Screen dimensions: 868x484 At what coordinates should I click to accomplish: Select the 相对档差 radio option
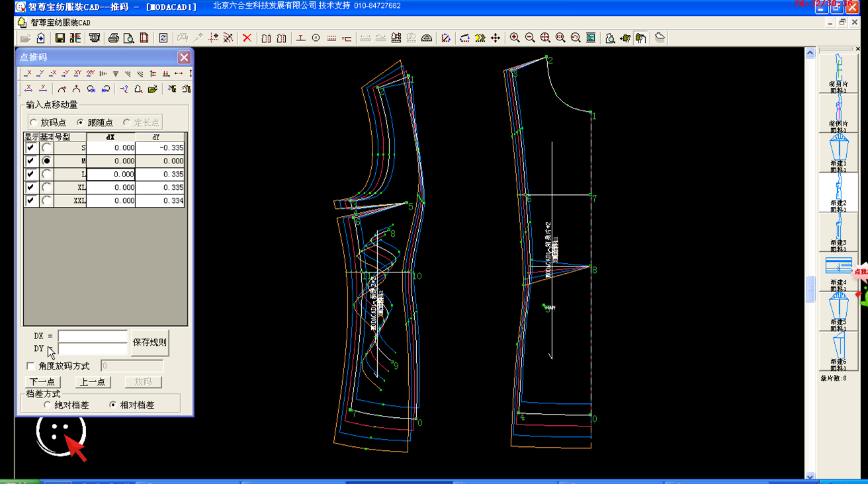(x=112, y=405)
